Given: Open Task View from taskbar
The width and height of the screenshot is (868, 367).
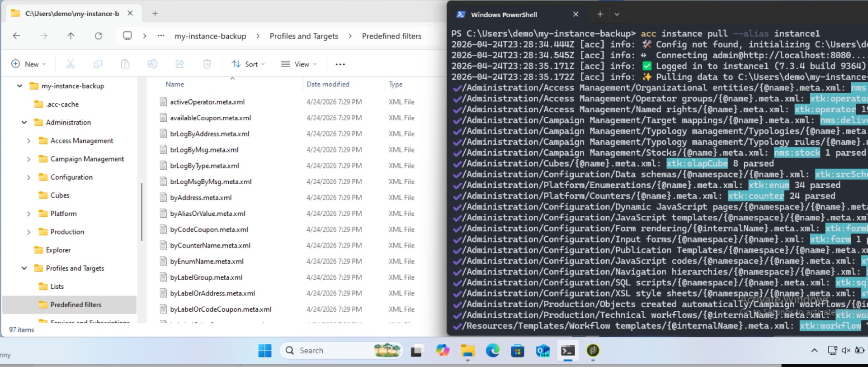Looking at the screenshot, I should 417,350.
